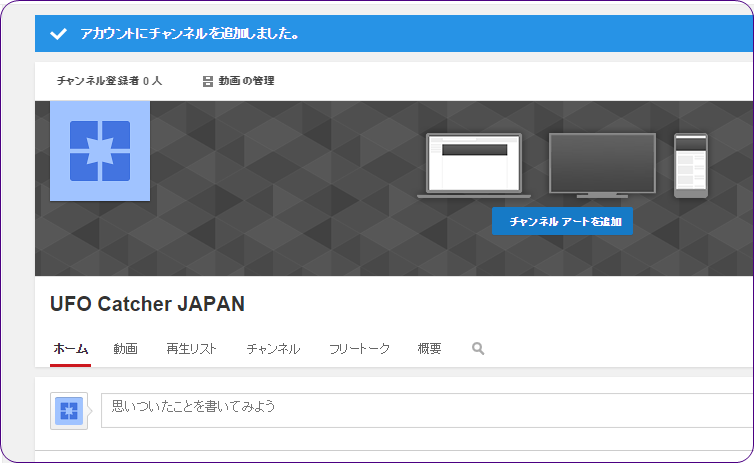Click the TV preview icon in banner
The width and height of the screenshot is (754, 463).
(x=602, y=166)
